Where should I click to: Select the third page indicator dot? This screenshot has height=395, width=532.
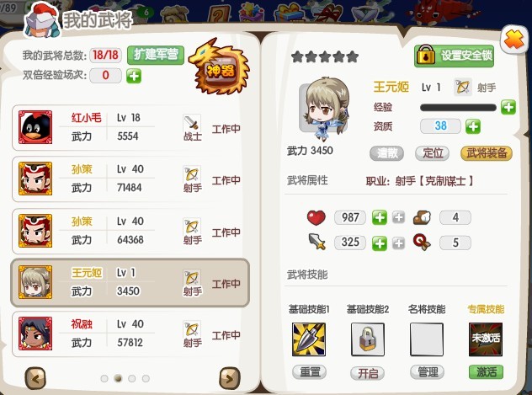132,378
